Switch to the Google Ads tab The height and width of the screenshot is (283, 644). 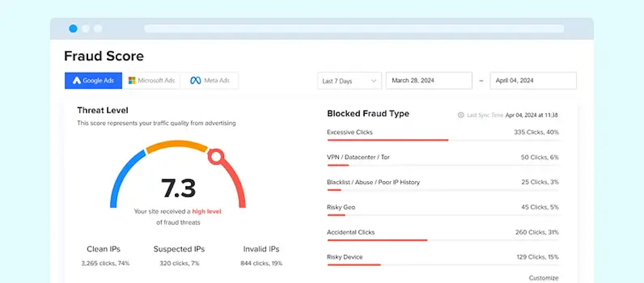click(x=93, y=80)
